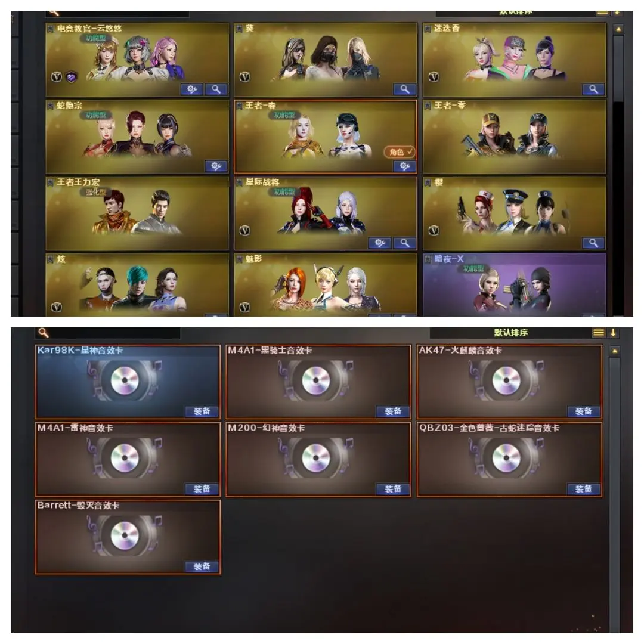Open the 默认排序 sort dropdown
This screenshot has height=644, width=644.
click(x=510, y=333)
